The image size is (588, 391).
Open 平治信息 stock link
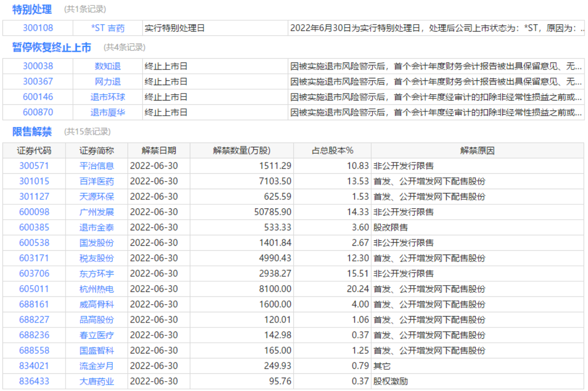97,166
